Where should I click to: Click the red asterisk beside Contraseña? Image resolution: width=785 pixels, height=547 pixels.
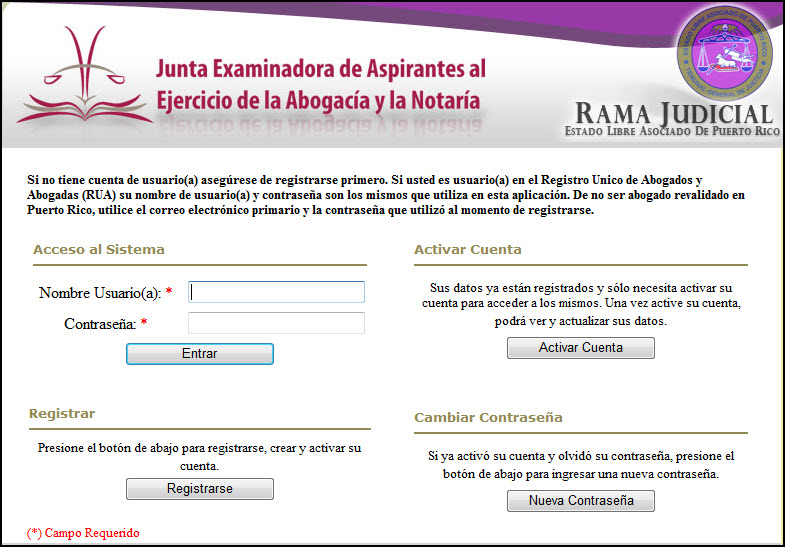pos(144,324)
